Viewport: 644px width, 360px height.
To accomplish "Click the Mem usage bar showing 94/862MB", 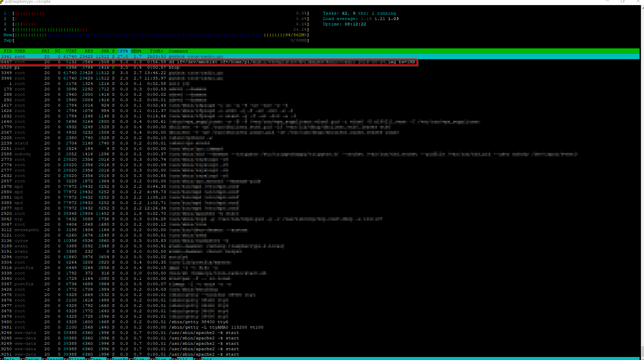I will (152, 35).
